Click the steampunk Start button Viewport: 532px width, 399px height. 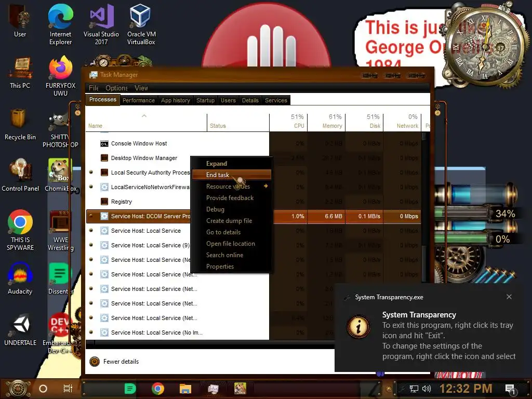click(x=18, y=389)
